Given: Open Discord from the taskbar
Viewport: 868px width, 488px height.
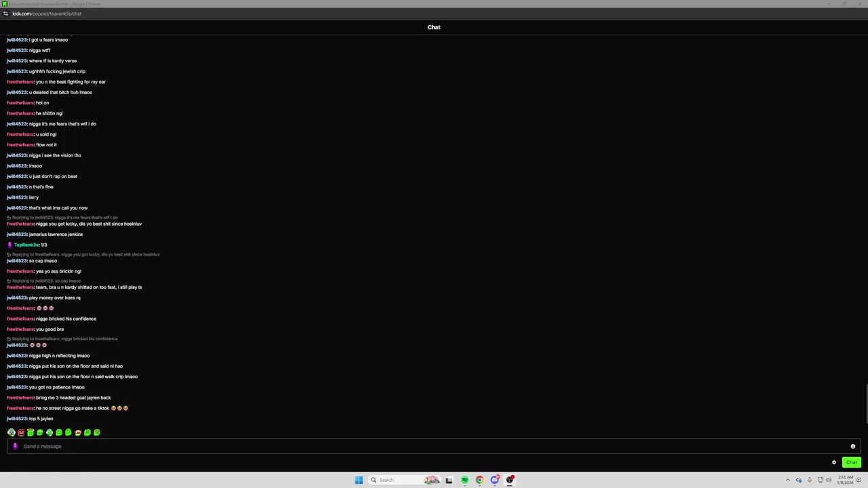Looking at the screenshot, I should click(495, 480).
